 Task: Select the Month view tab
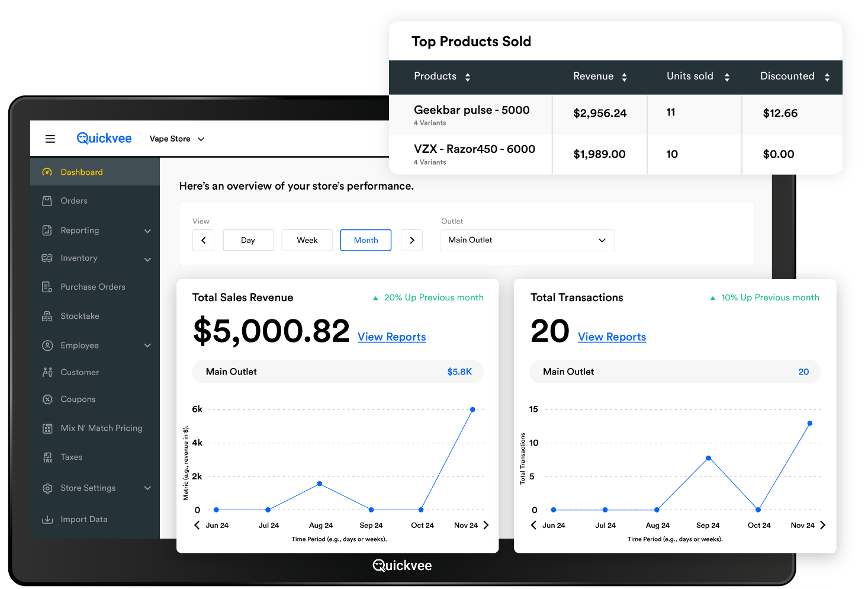tap(365, 240)
